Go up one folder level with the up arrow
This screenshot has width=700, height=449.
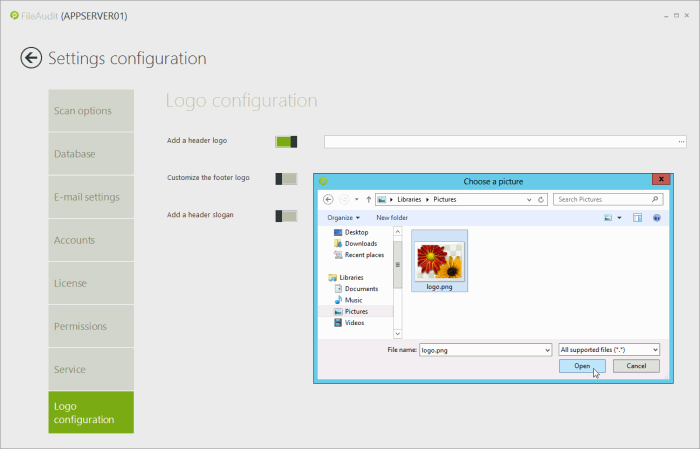pyautogui.click(x=369, y=200)
